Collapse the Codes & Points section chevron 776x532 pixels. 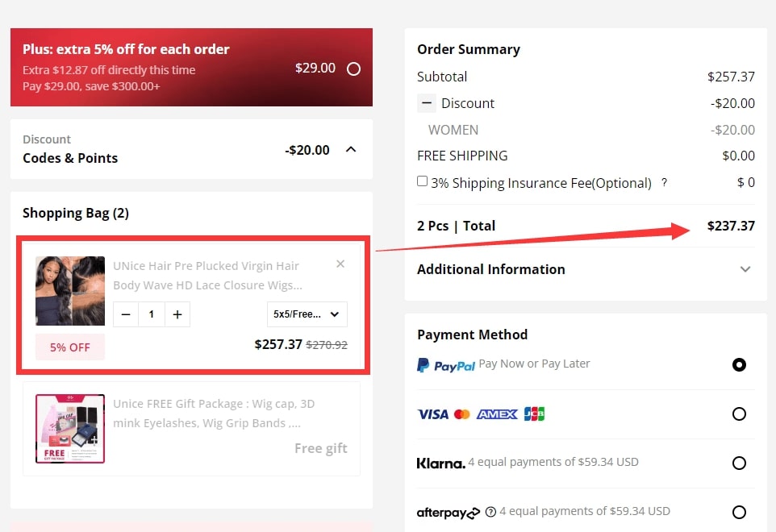point(351,149)
